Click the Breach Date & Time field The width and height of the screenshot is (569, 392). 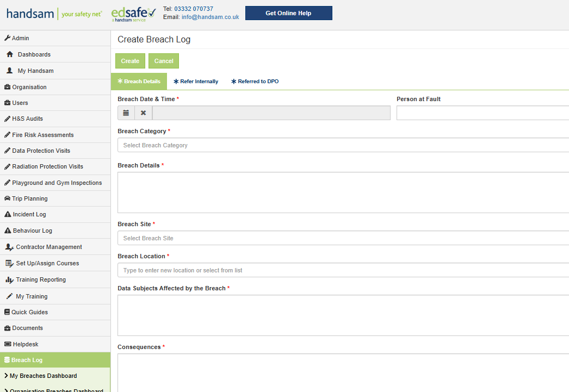(x=271, y=113)
